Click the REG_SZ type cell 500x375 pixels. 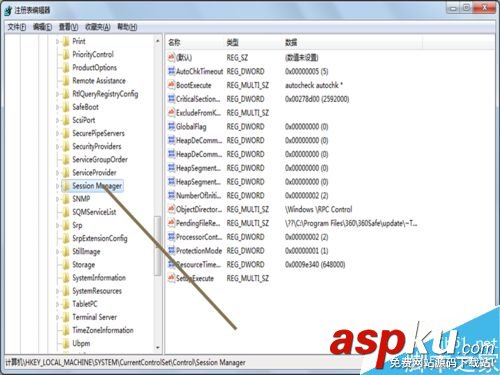coord(237,58)
